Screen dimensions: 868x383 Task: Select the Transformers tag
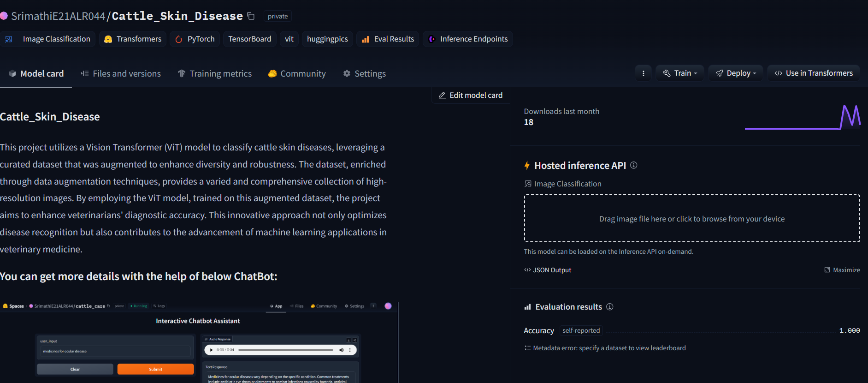pyautogui.click(x=133, y=39)
